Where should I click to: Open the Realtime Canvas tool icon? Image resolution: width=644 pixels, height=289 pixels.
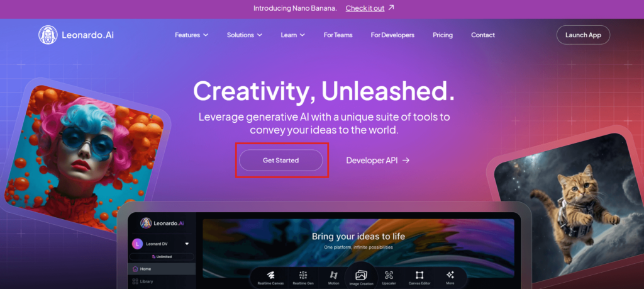[x=270, y=275]
